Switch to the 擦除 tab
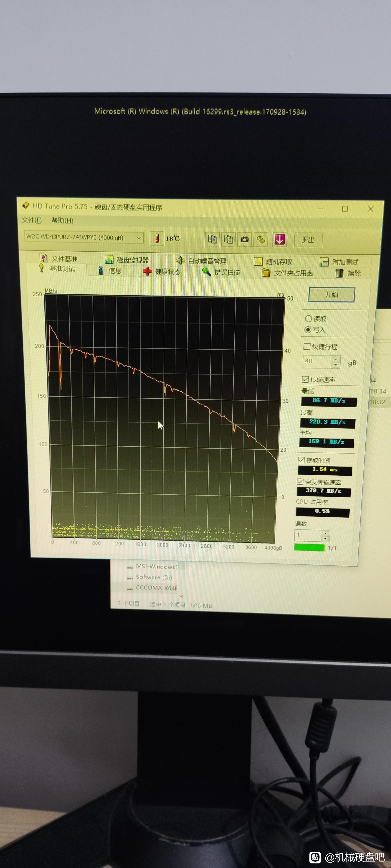The width and height of the screenshot is (391, 868). [348, 273]
